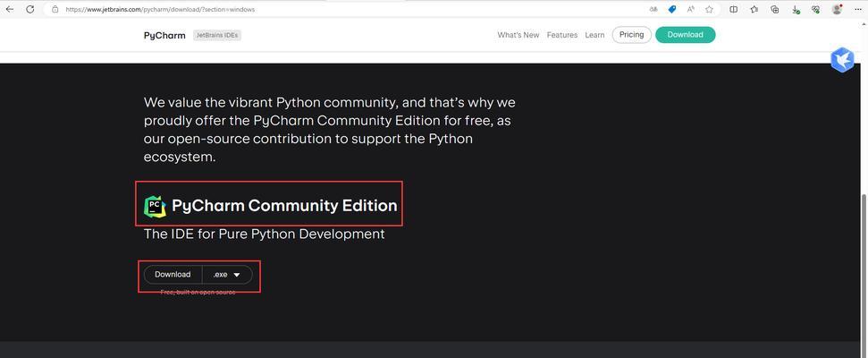868x358 pixels.
Task: Open the Pricing page
Action: (632, 35)
